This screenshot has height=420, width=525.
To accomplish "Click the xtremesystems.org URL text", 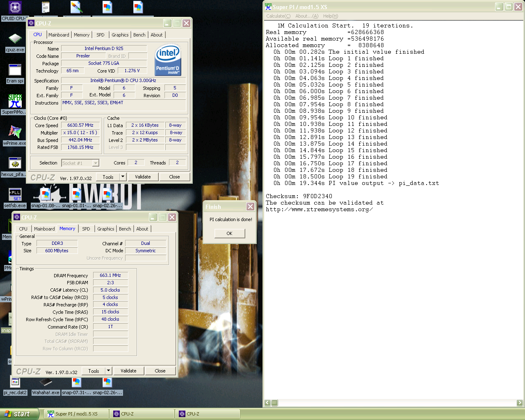I will [x=319, y=209].
